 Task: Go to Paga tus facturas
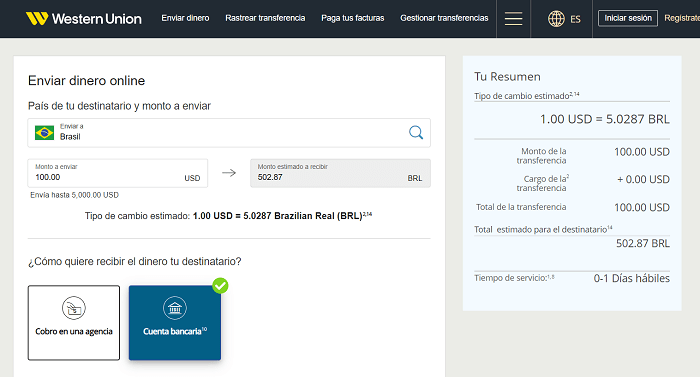(x=353, y=18)
